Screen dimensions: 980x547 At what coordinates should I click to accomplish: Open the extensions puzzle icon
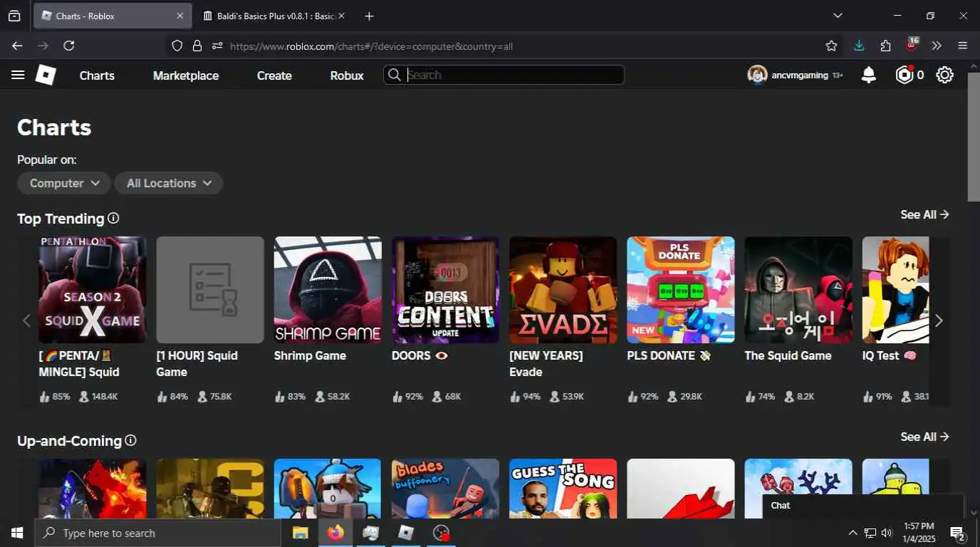coord(885,46)
